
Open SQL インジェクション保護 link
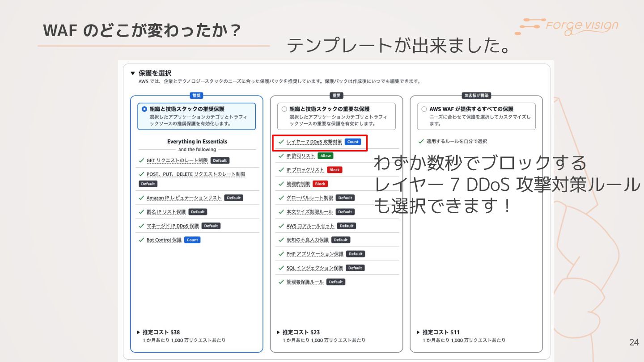(314, 268)
